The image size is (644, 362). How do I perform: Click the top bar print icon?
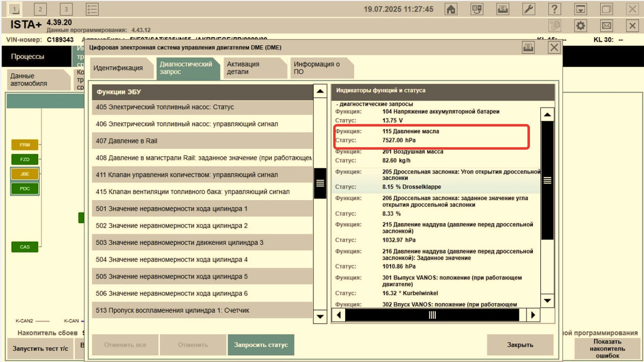503,9
